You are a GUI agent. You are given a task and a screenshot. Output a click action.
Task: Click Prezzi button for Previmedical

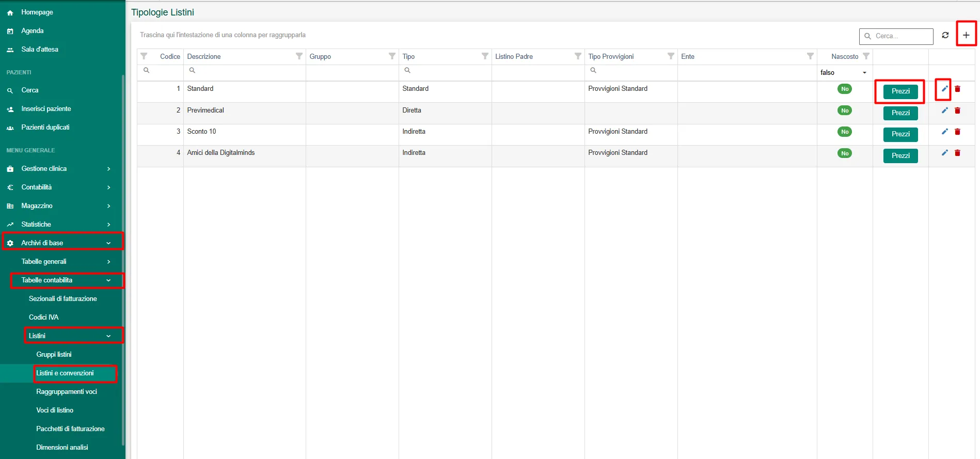(x=900, y=113)
